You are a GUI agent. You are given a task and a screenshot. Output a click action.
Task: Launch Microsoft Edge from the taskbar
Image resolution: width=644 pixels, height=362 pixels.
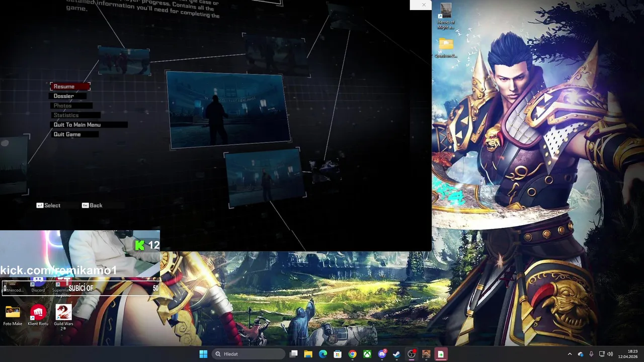pos(323,354)
